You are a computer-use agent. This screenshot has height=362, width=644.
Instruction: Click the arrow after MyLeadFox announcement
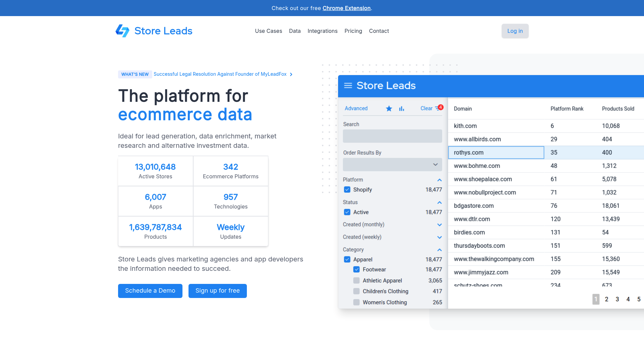point(291,74)
